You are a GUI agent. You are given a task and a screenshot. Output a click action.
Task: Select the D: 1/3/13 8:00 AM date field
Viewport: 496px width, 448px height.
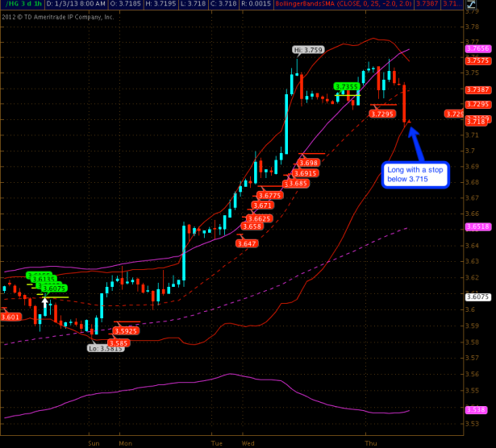point(76,4)
